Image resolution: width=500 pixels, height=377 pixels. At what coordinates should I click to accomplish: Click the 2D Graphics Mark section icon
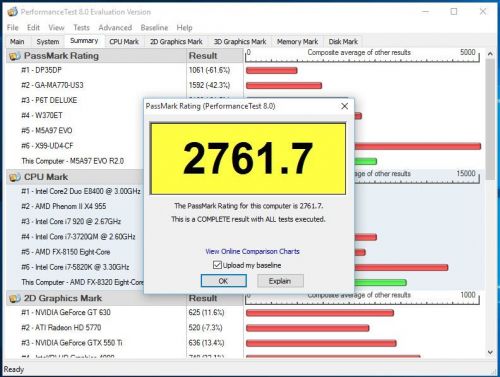coord(15,298)
